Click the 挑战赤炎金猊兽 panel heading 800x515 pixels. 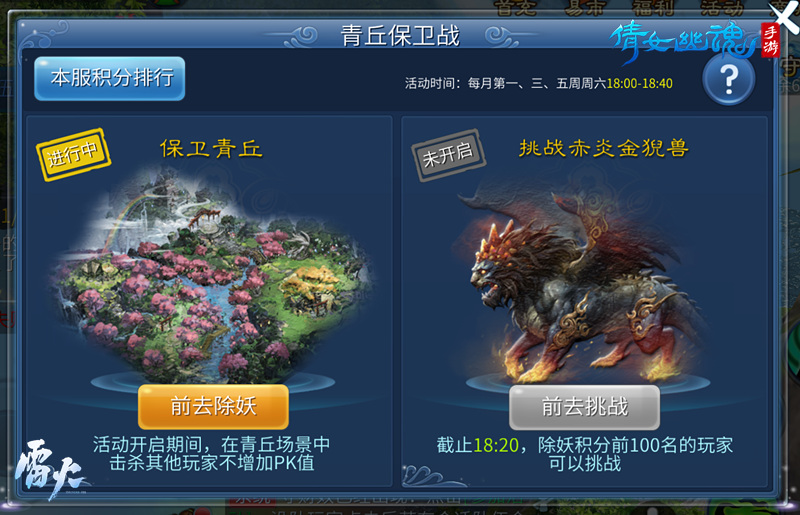pos(604,148)
